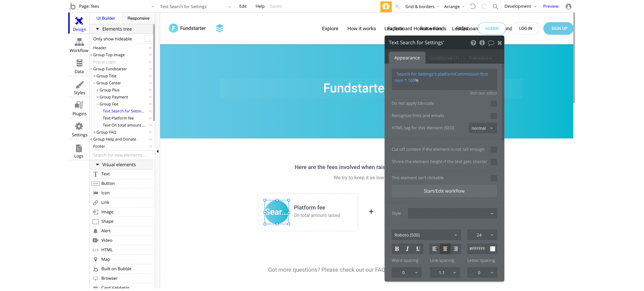This screenshot has height=291, width=644.
Task: Click the ADMIN button on canvas
Action: (x=492, y=28)
